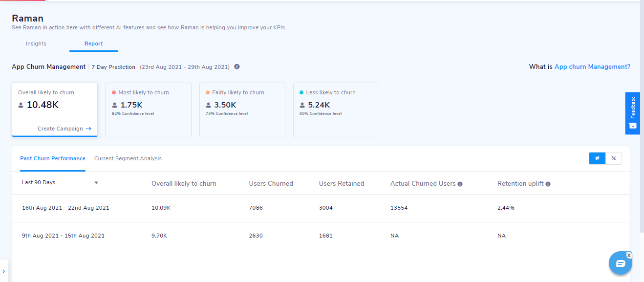Click the 2.44% retention uplift value
The height and width of the screenshot is (282, 644).
tap(506, 208)
